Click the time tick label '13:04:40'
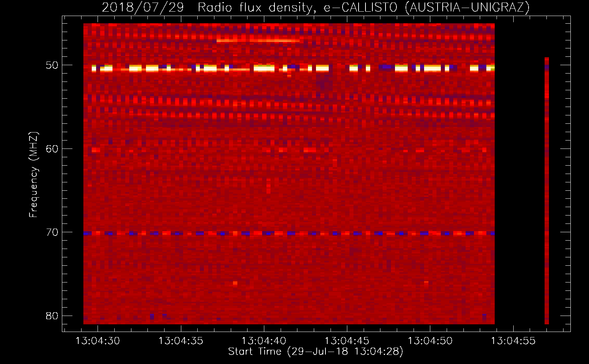Screen dimensions: 589x364 coord(264,341)
